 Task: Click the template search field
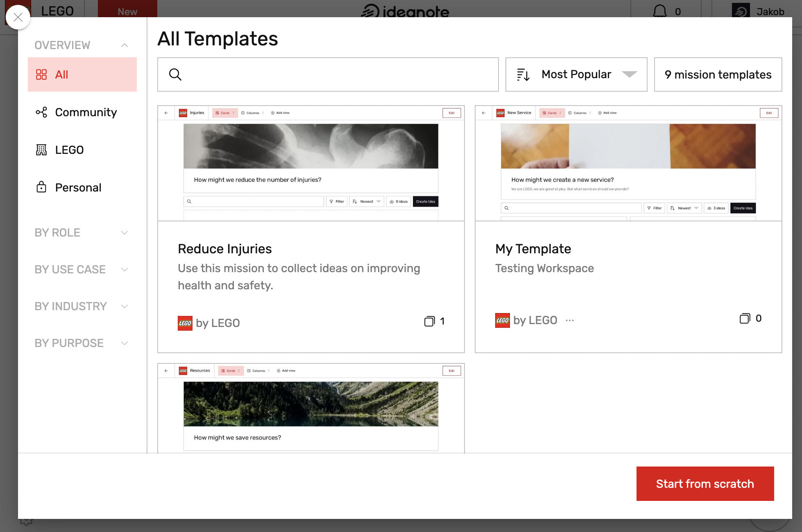[x=328, y=74]
